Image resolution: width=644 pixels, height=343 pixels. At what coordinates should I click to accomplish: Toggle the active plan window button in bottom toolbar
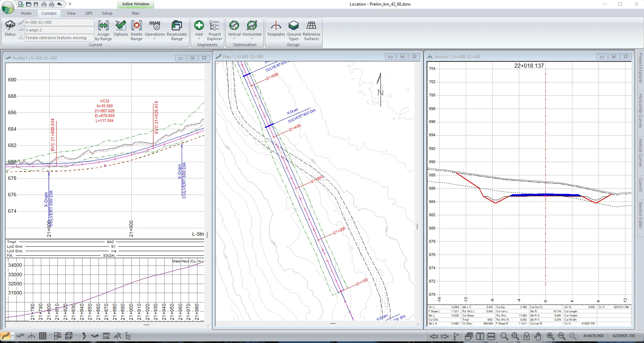coord(6,336)
